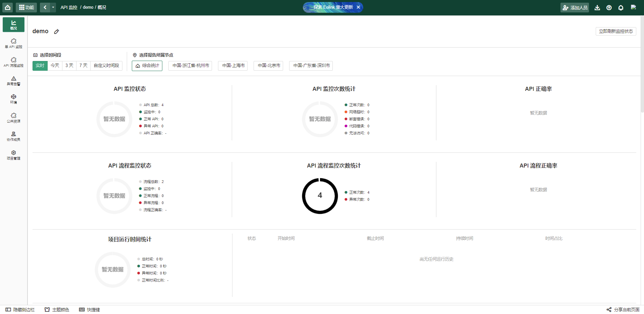Open the 功能 apps grid menu
The height and width of the screenshot is (314, 644).
(26, 7)
